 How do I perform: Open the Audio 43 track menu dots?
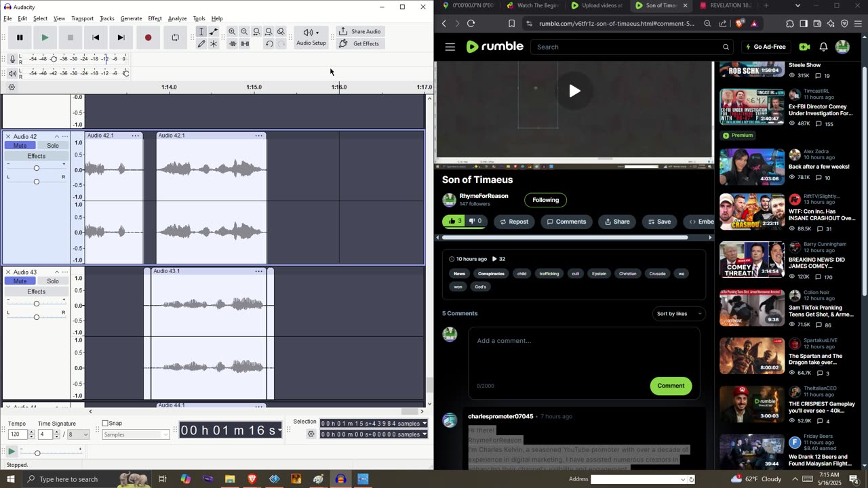66,272
